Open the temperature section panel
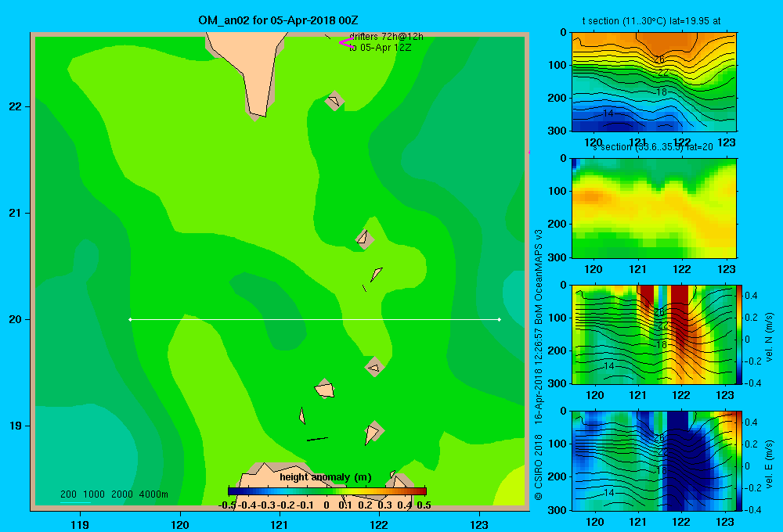Viewport: 783px width, 532px height. 654,82
